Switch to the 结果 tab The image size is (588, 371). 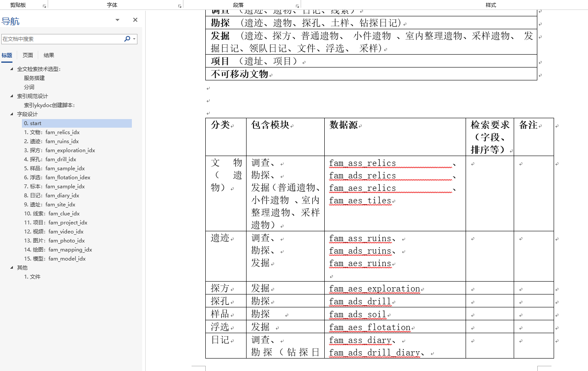(49, 55)
